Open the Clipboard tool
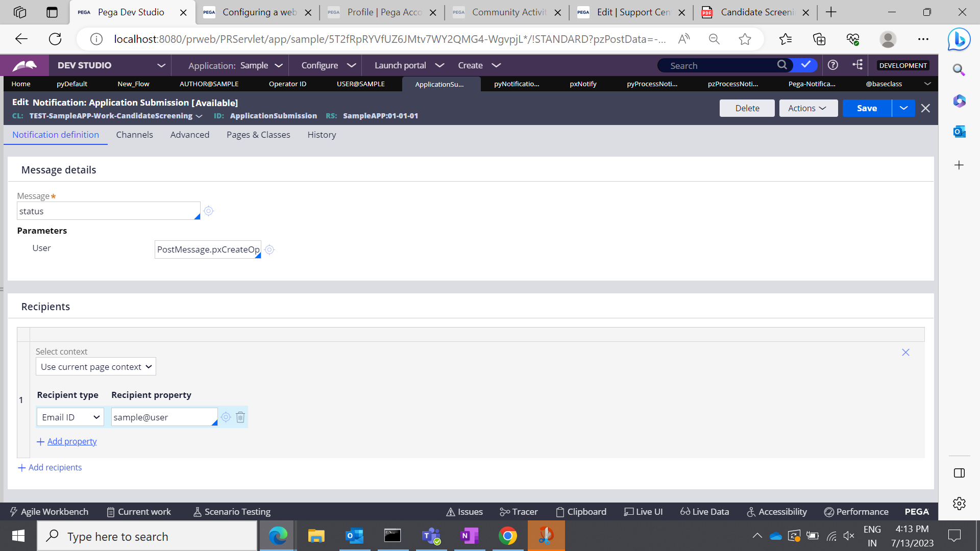 pos(581,512)
